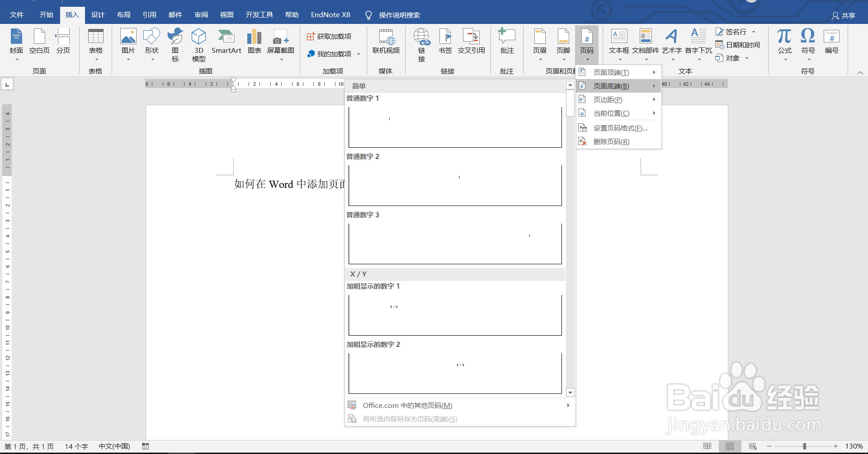The height and width of the screenshot is (454, 868).
Task: Open the header (页眉) menu
Action: [540, 44]
